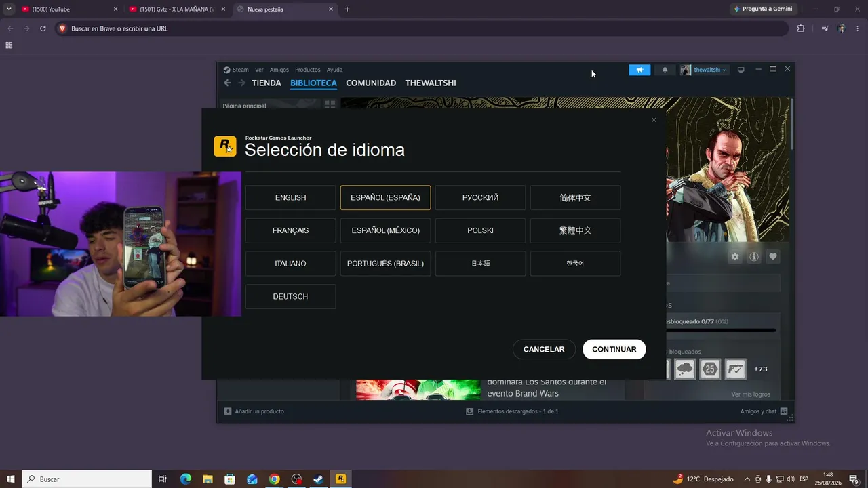Click the Rockstar Games Launcher logo

click(225, 146)
